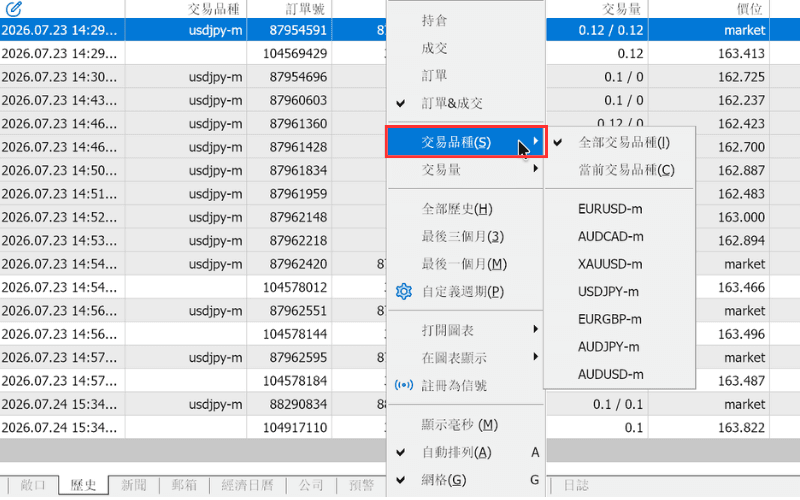Filter by AUDUSD-m symbol

coord(610,374)
